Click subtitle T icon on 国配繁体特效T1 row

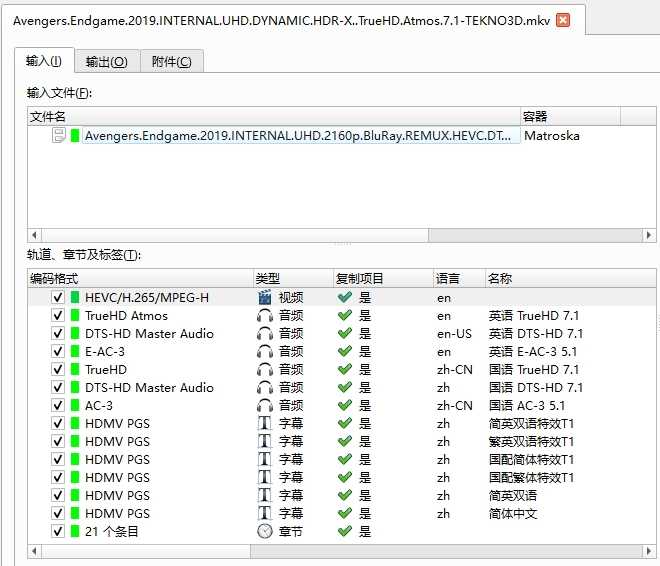pyautogui.click(x=265, y=477)
